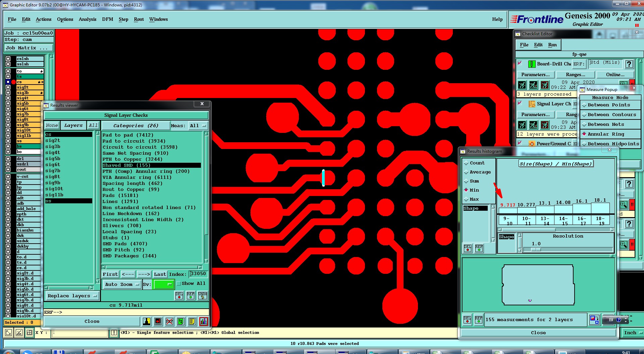Click Ranges... button under Board-Drill Checks
Screen dimensions: 644x354
click(x=575, y=74)
